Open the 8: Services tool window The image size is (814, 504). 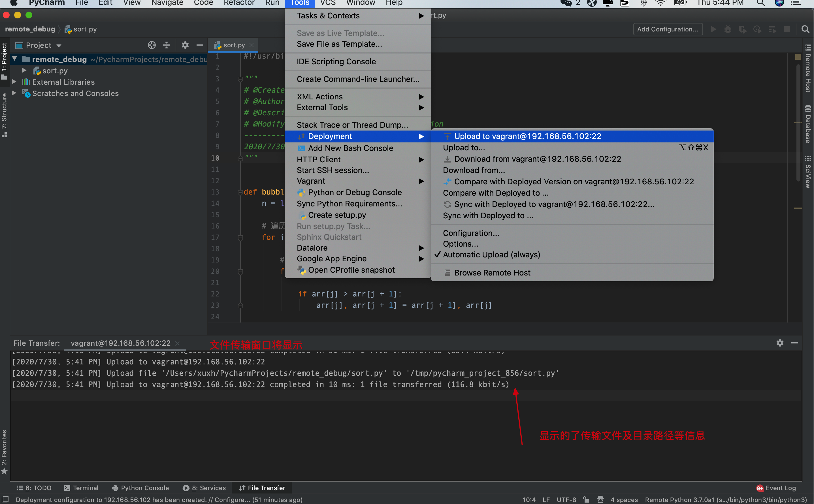(x=204, y=488)
